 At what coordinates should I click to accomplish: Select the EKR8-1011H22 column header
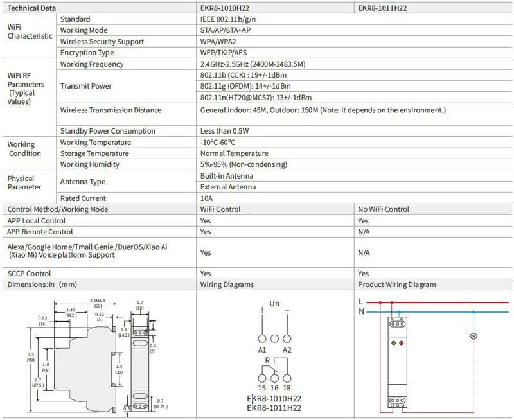click(383, 8)
